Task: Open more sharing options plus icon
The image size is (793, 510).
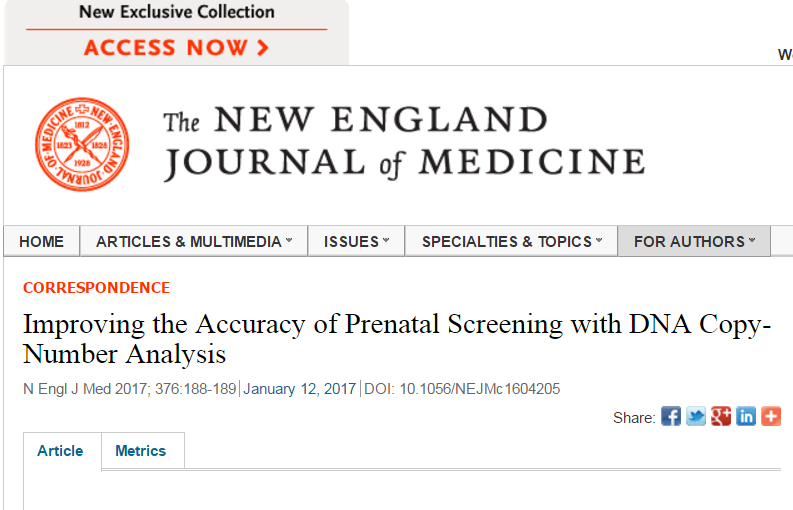Action: 771,416
